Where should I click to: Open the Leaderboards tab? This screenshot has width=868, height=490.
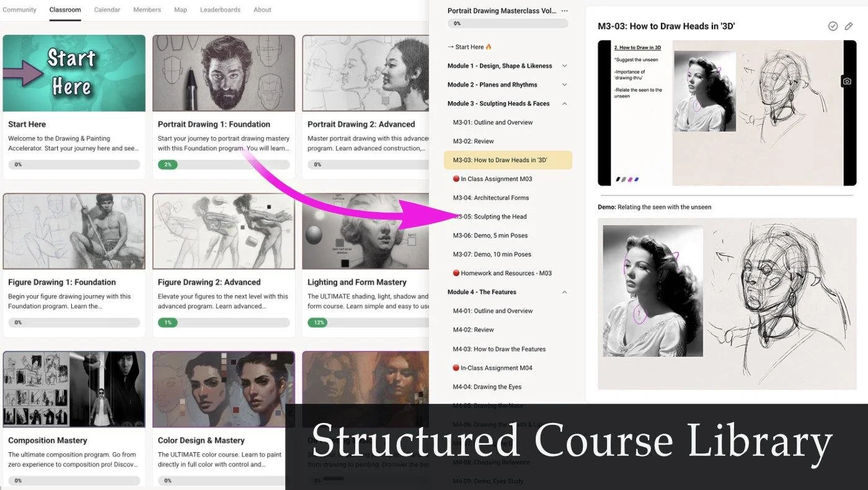[x=220, y=10]
